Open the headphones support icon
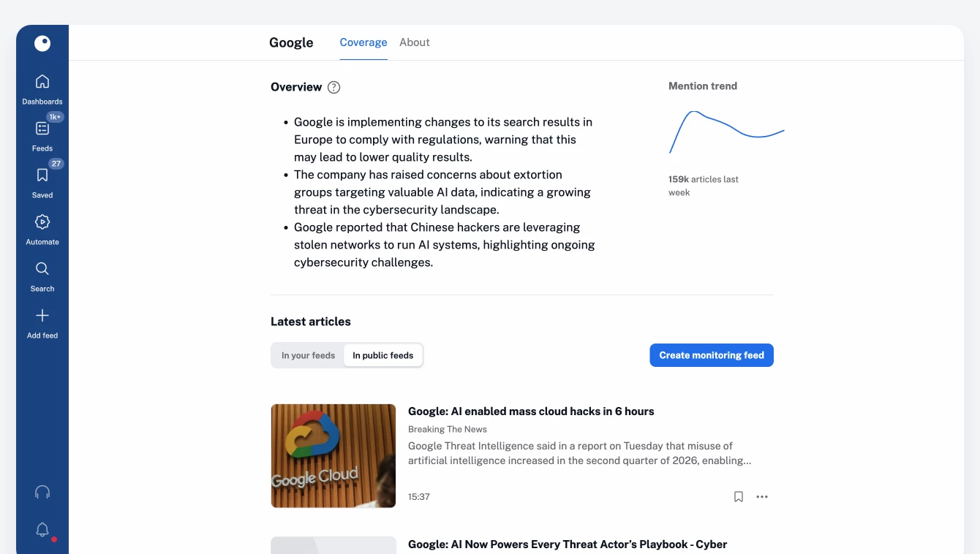The width and height of the screenshot is (980, 554). tap(42, 492)
